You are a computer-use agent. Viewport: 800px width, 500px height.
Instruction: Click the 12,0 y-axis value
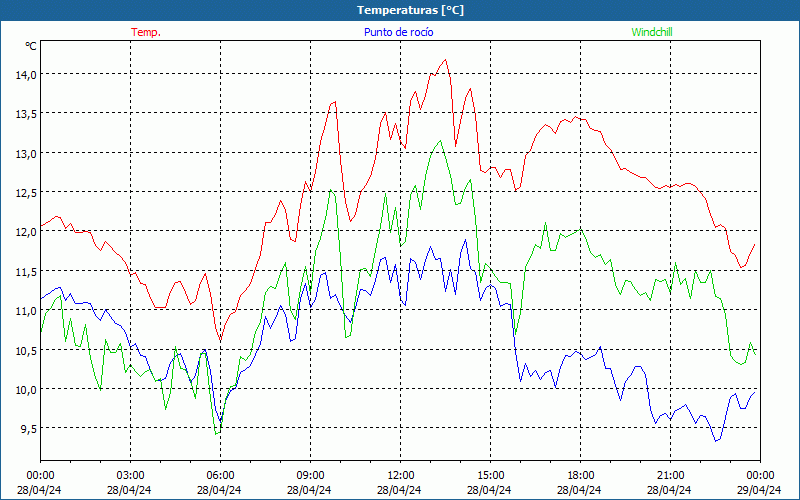[x=26, y=232]
